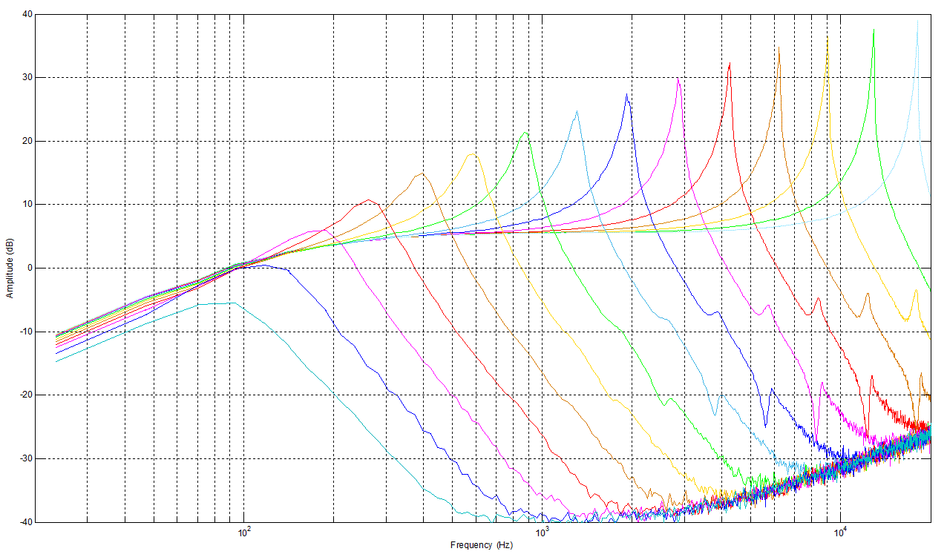Click the x-axis tick label 10^4
947x560 pixels.
click(x=841, y=532)
